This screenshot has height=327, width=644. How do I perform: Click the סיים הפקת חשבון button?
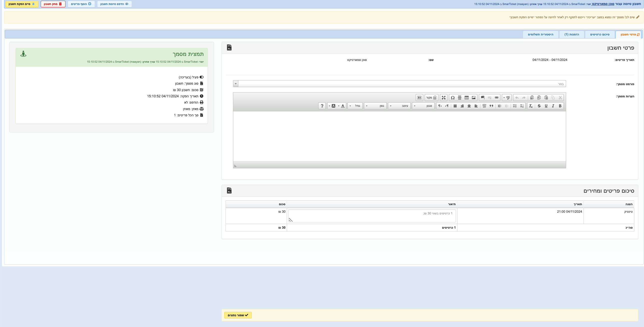pos(22,4)
